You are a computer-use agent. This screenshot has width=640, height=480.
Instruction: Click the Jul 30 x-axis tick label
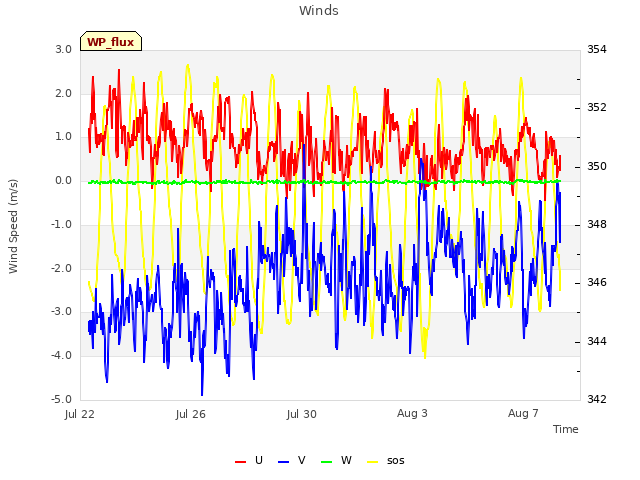tap(302, 414)
